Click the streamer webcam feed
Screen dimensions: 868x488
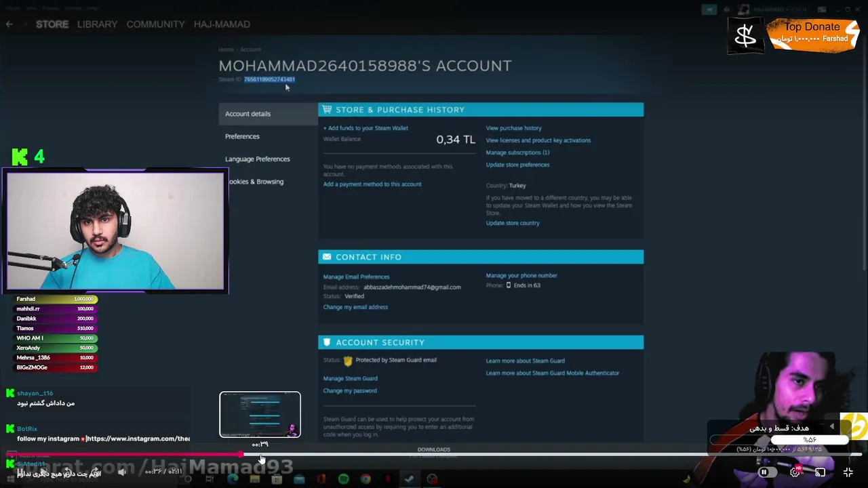115,230
